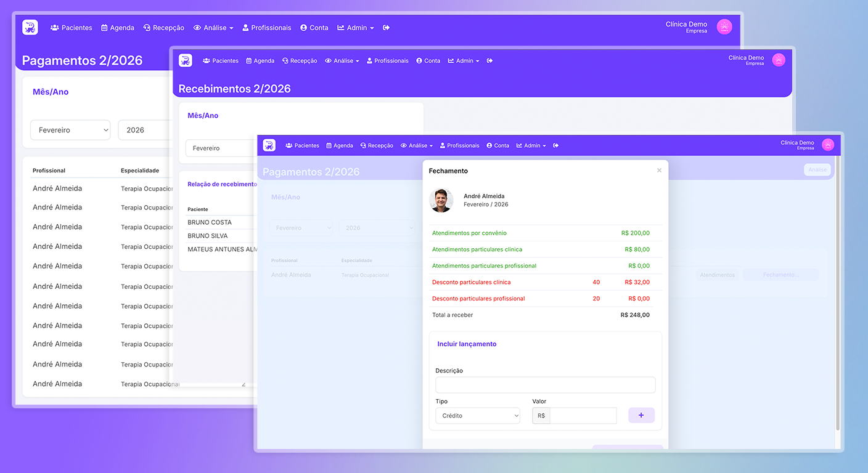The height and width of the screenshot is (473, 868).
Task: Open Recepção in the Recebimentos window navbar
Action: [300, 61]
